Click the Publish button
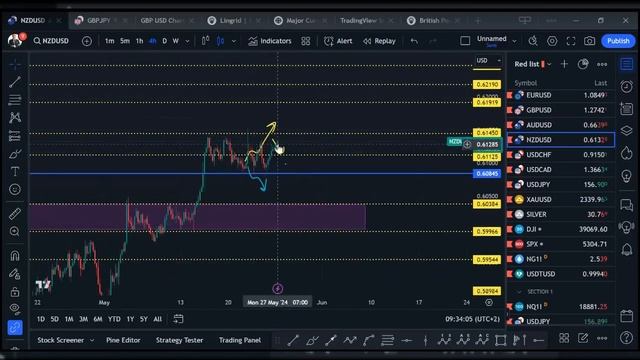640x360 pixels. [x=618, y=41]
